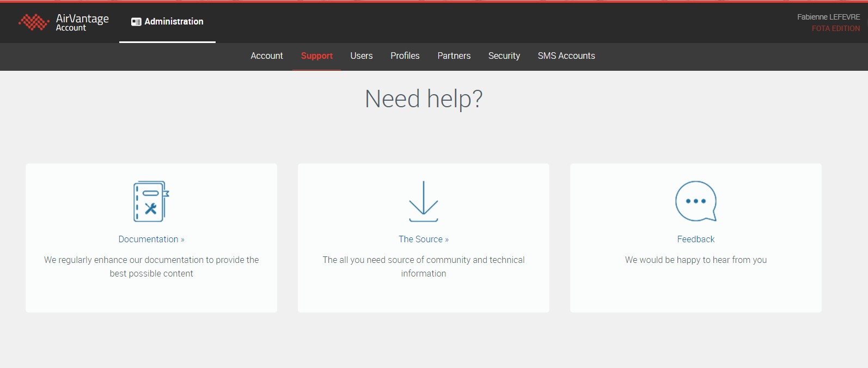Open the Profiles tab
Viewport: 868px width, 368px height.
(x=405, y=56)
